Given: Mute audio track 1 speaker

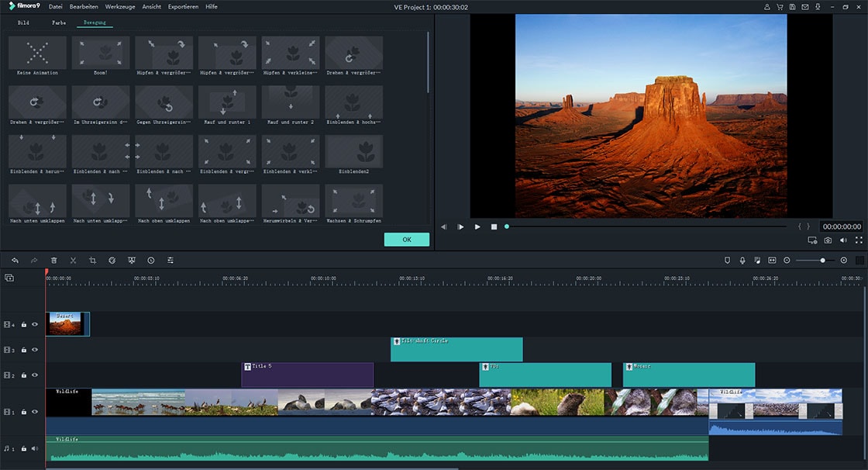Looking at the screenshot, I should coord(35,448).
